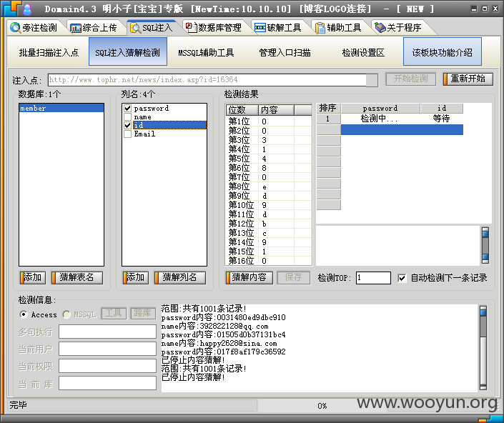This screenshot has height=423, width=504.
Task: Switch to the SQL注入 tab
Action: pos(152,28)
